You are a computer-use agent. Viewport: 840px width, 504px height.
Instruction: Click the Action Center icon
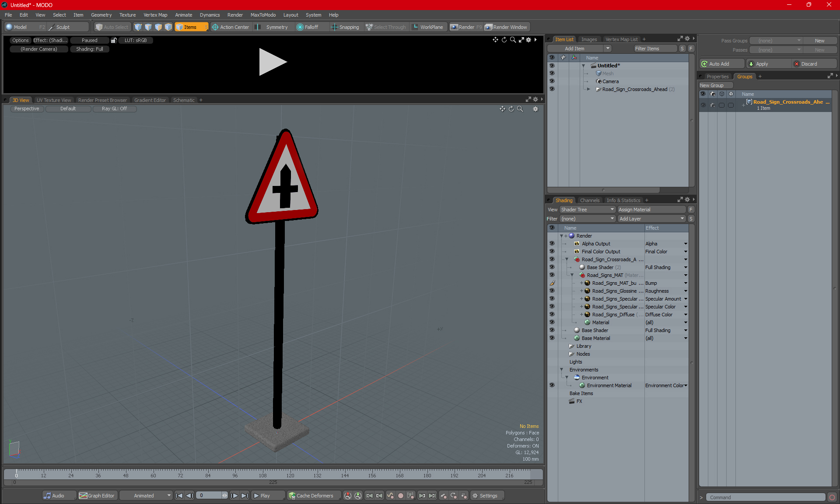215,27
